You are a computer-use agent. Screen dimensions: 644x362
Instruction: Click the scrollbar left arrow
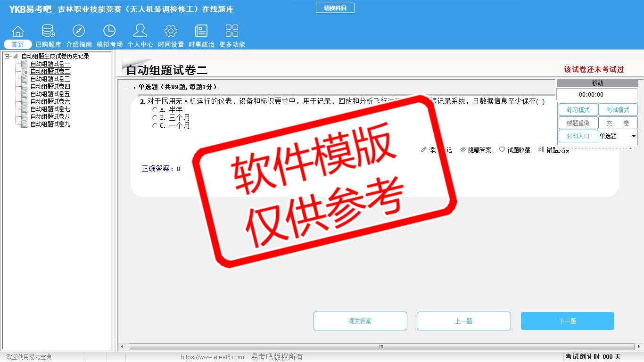point(122,347)
